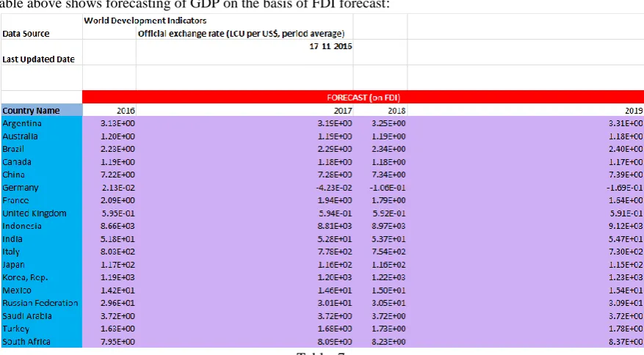The height and width of the screenshot is (355, 644).
Task: Click Australia's 2016 value 1.20E+00
Action: (x=118, y=136)
